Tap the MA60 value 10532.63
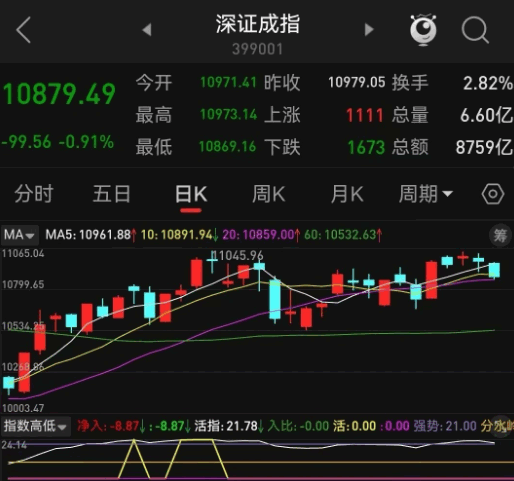The width and height of the screenshot is (514, 481). 350,235
